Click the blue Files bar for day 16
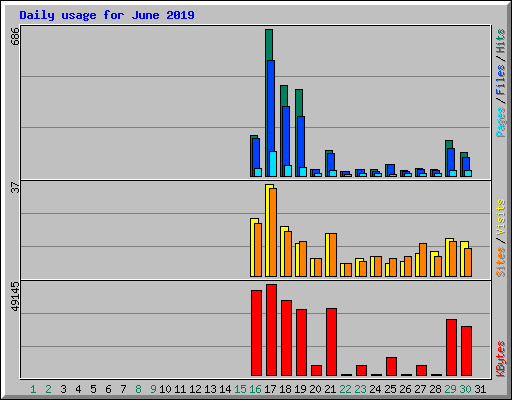This screenshot has width=512, height=400. point(256,153)
